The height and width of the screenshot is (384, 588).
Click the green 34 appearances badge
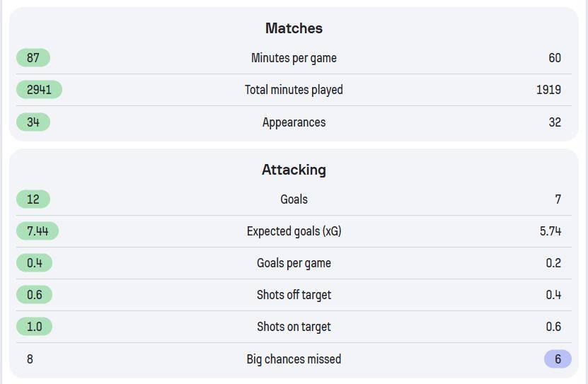point(33,122)
